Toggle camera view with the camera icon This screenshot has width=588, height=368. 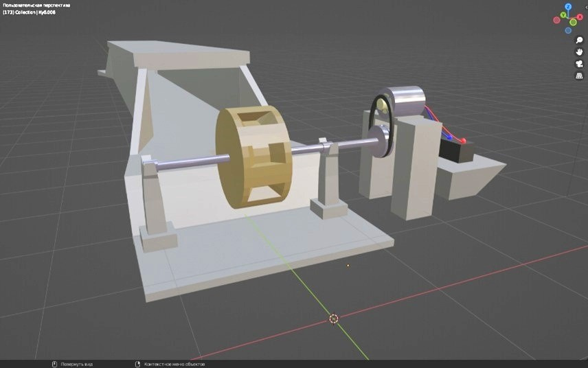579,64
